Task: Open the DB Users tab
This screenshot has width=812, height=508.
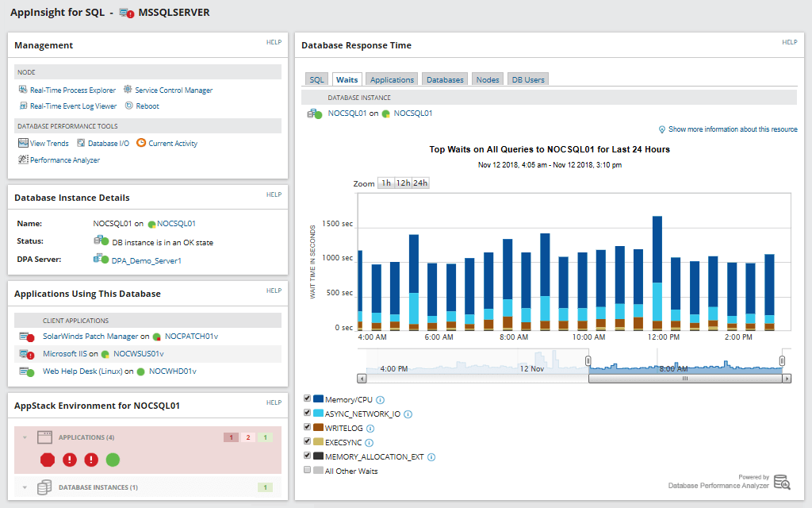Action: pyautogui.click(x=528, y=79)
